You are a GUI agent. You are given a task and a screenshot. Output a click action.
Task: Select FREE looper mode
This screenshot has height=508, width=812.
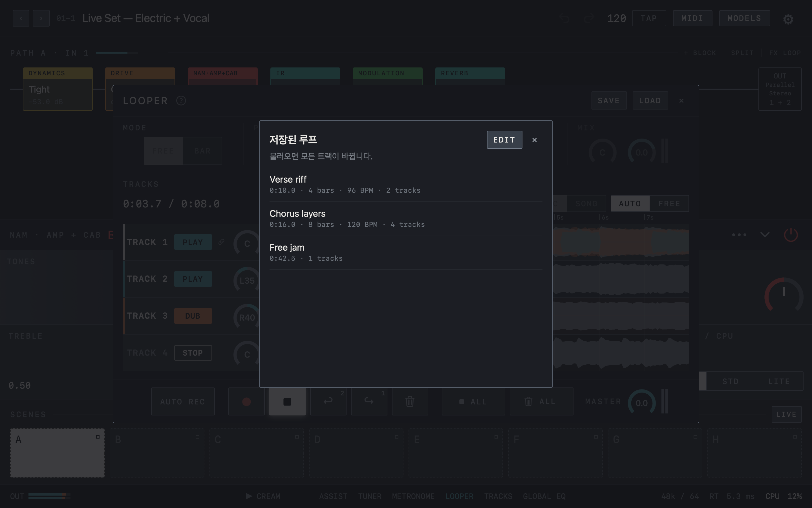163,151
